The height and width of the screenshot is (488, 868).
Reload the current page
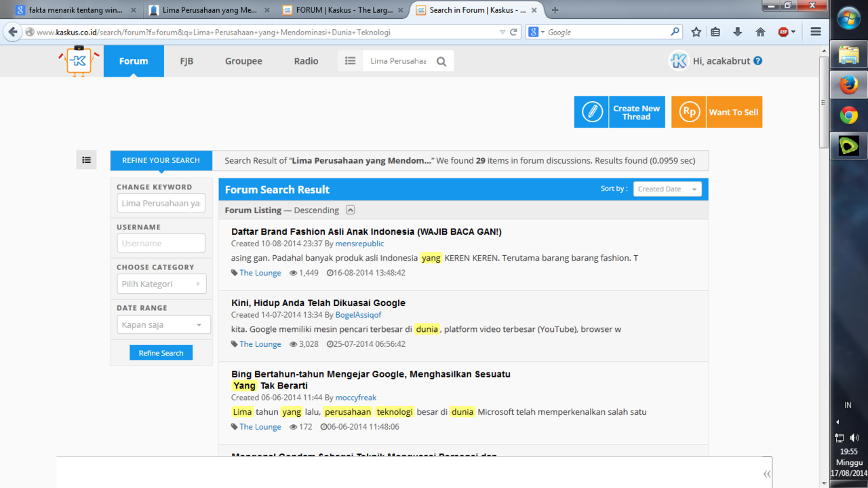click(x=513, y=32)
